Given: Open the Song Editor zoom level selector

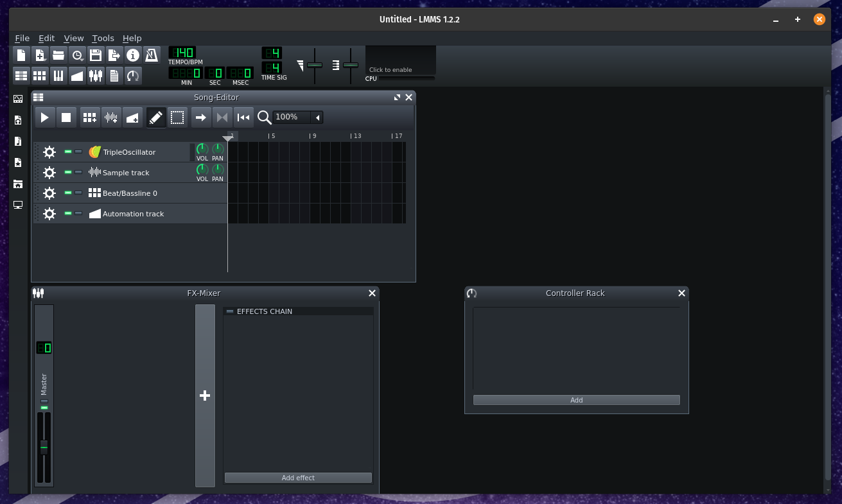Looking at the screenshot, I should (297, 117).
